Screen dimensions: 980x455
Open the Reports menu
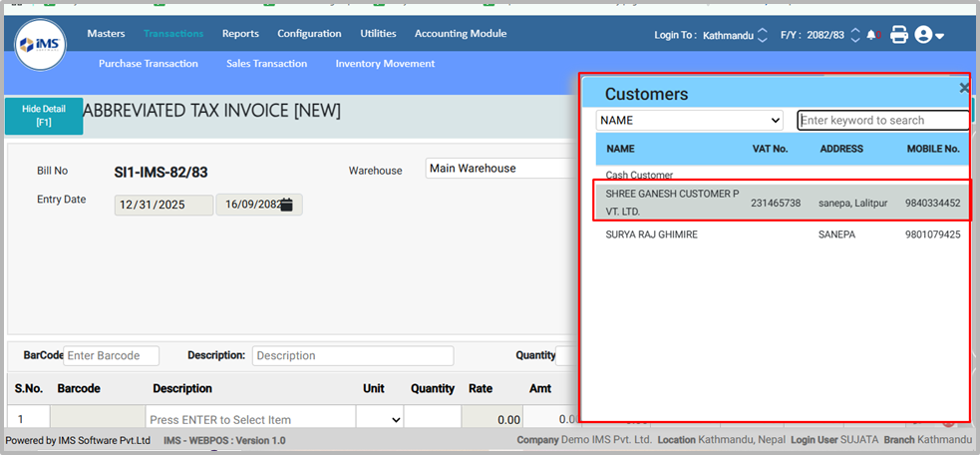240,33
